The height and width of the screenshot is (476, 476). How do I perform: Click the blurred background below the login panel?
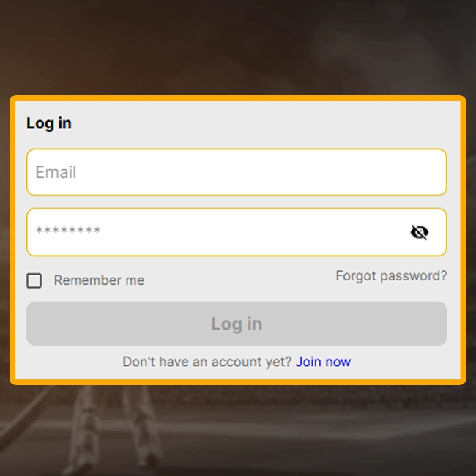pos(238,431)
